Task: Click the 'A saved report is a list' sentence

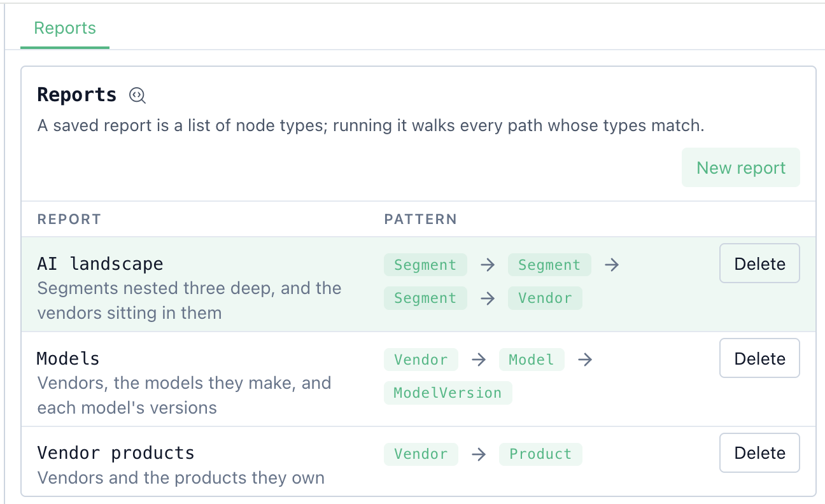Action: coord(371,125)
